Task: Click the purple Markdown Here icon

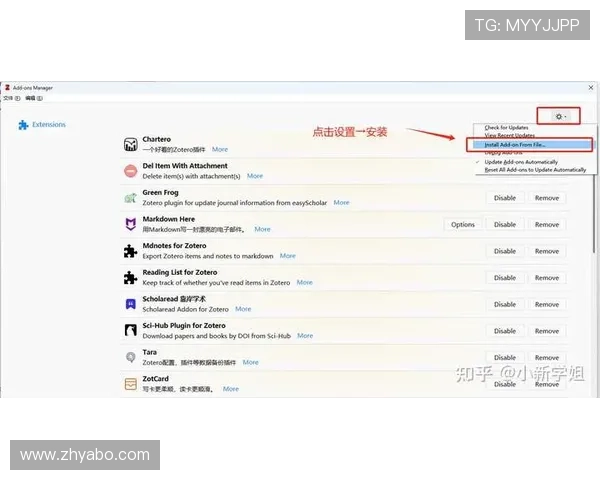Action: (130, 224)
